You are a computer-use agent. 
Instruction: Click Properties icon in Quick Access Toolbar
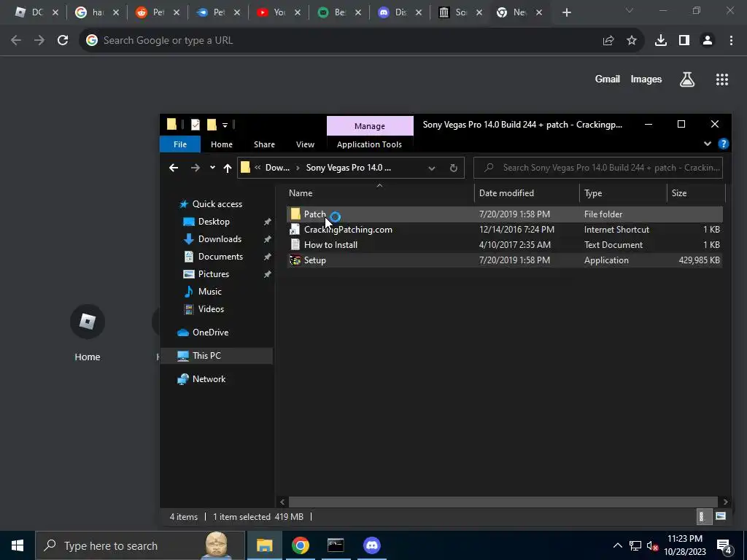tap(196, 125)
